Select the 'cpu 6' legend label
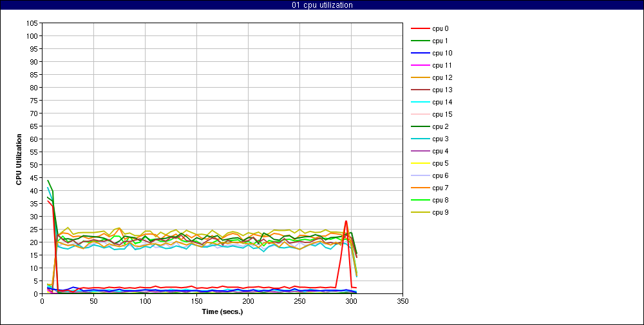The height and width of the screenshot is (325, 644). (x=440, y=175)
